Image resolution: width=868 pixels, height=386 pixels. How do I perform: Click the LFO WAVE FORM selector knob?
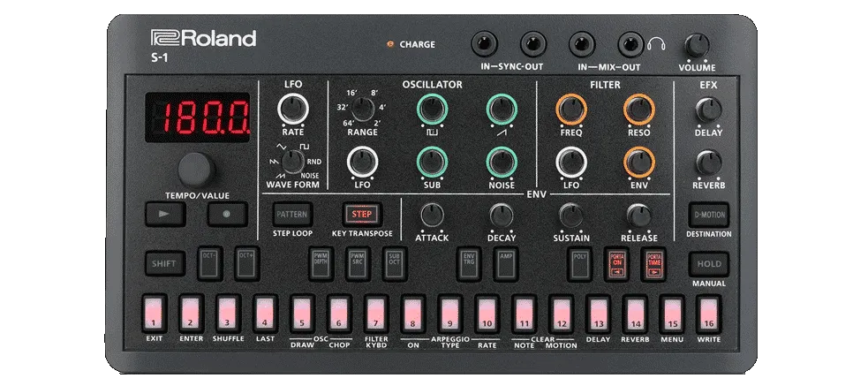291,163
